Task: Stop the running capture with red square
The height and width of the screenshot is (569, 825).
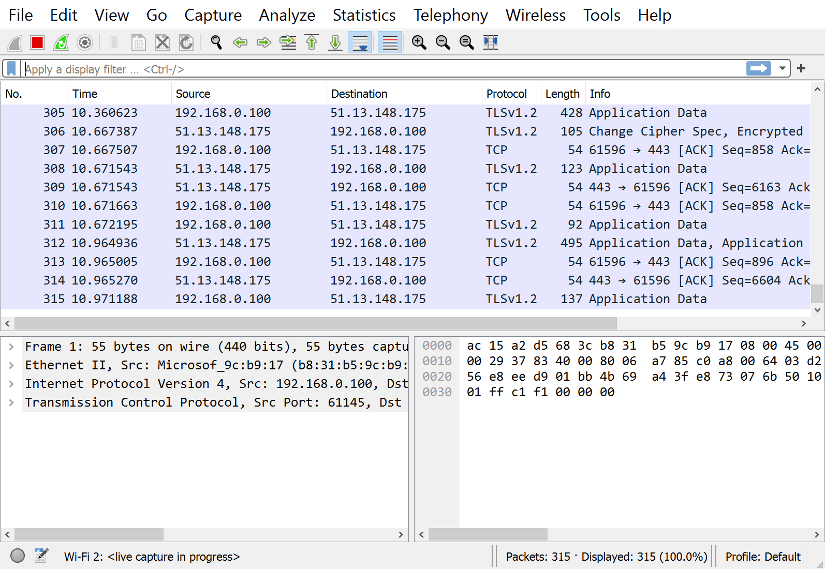Action: pyautogui.click(x=37, y=43)
